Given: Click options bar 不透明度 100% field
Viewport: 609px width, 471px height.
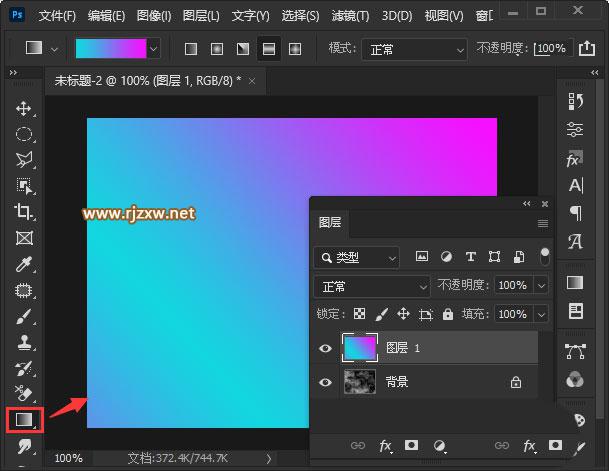Looking at the screenshot, I should tap(552, 49).
